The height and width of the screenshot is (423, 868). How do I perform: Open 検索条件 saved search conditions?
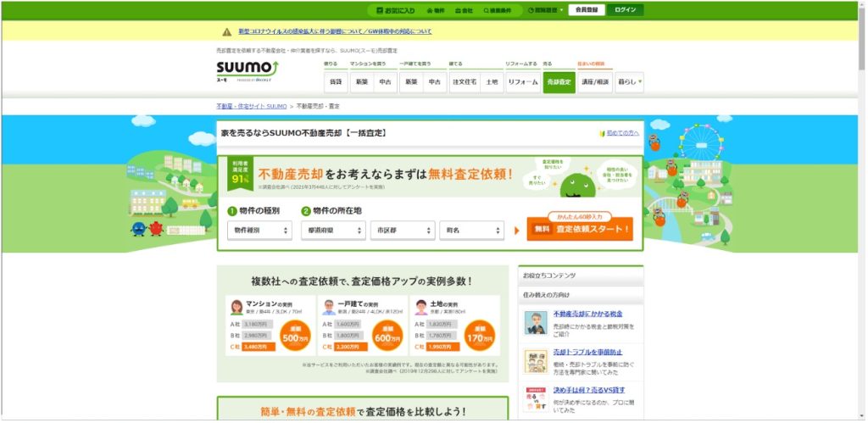tap(497, 10)
